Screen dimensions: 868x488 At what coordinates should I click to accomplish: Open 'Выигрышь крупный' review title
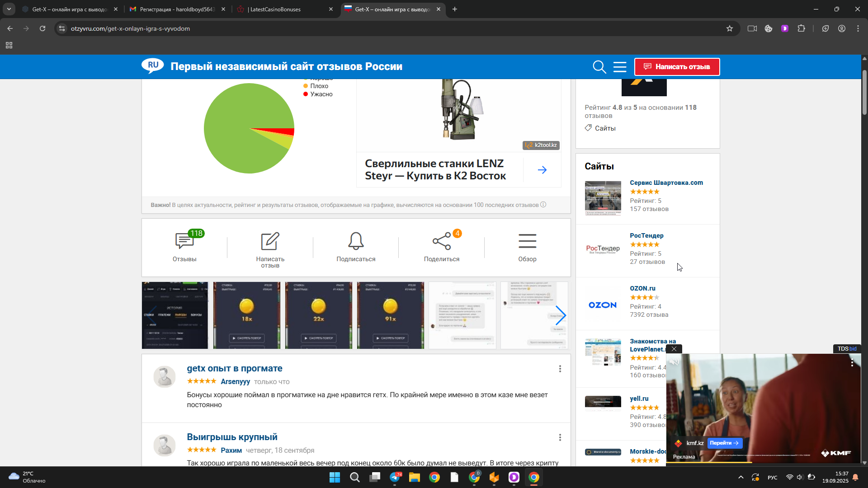pyautogui.click(x=232, y=437)
